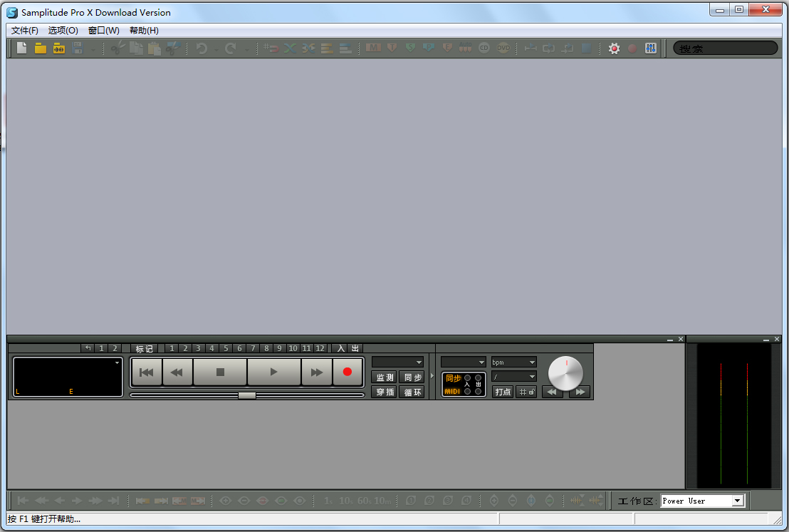
Task: Open the 工作区 workspace dropdown showing Power User
Action: pyautogui.click(x=737, y=501)
